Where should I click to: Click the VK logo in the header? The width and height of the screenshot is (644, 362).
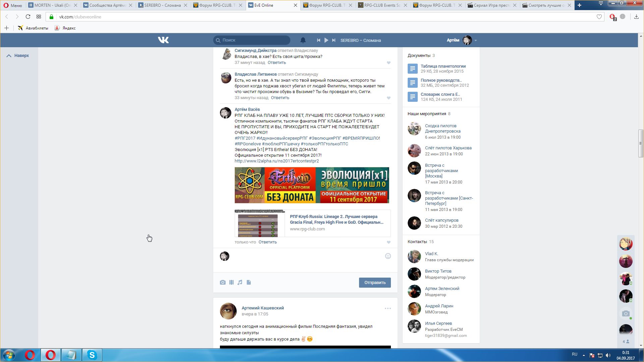point(163,40)
